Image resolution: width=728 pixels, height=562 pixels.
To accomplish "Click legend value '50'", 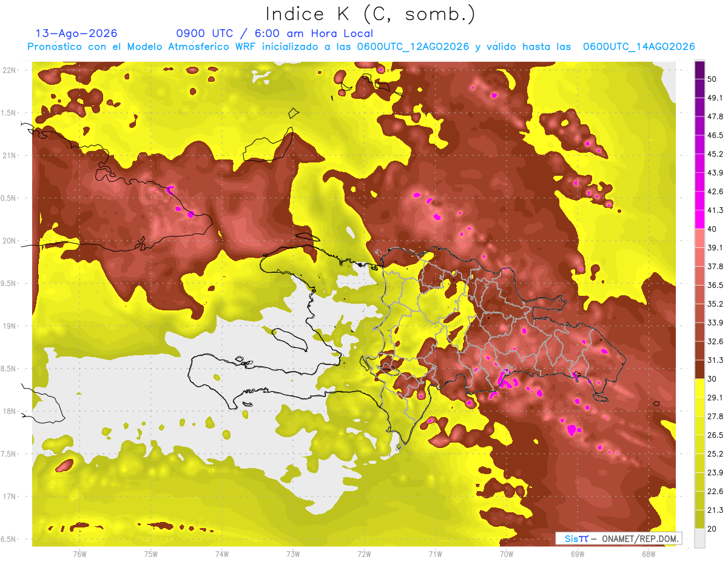I will tap(712, 79).
